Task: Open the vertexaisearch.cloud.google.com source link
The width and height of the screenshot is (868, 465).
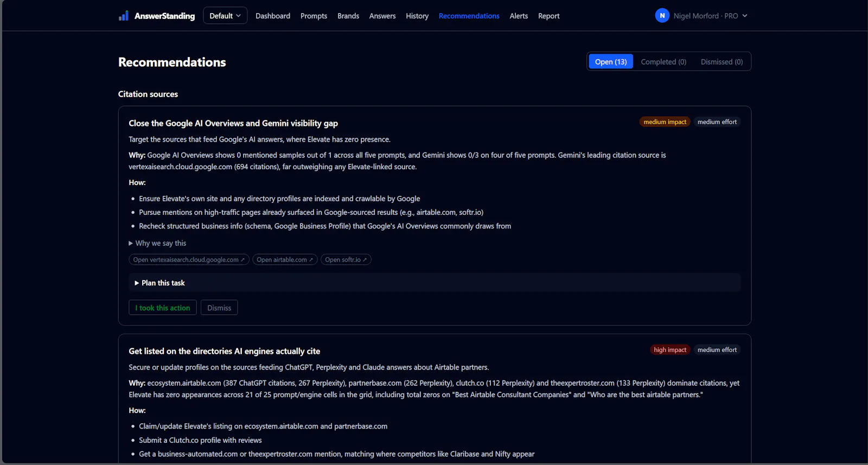Action: pyautogui.click(x=189, y=259)
